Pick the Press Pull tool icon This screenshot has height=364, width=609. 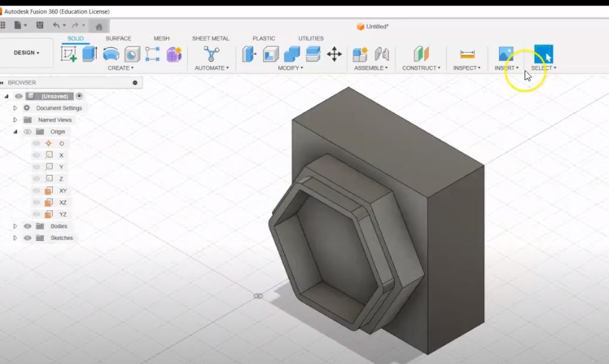pos(249,53)
